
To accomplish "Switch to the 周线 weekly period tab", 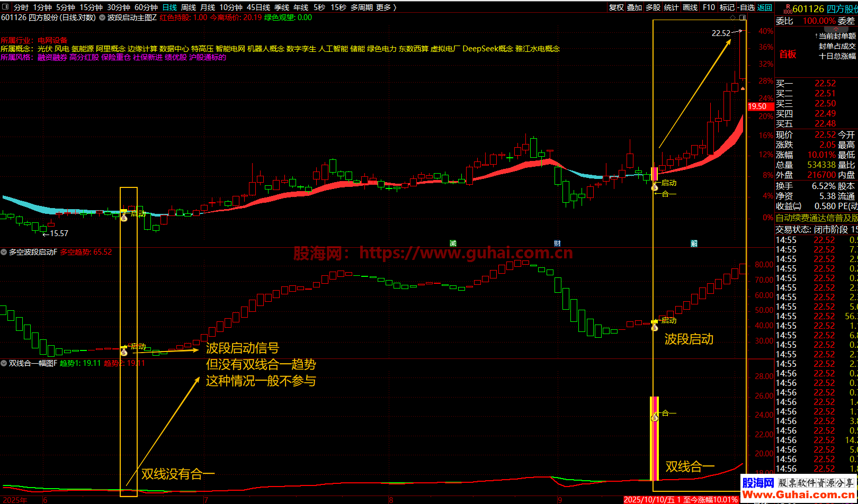I will click(x=189, y=7).
